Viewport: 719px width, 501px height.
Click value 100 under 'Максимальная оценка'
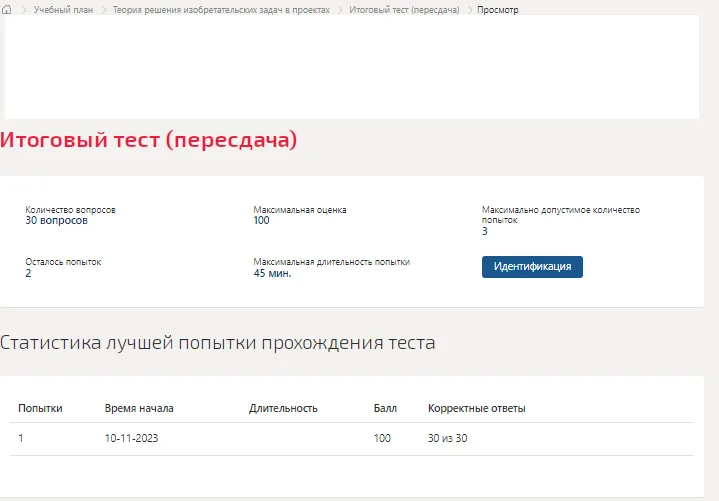(x=261, y=220)
